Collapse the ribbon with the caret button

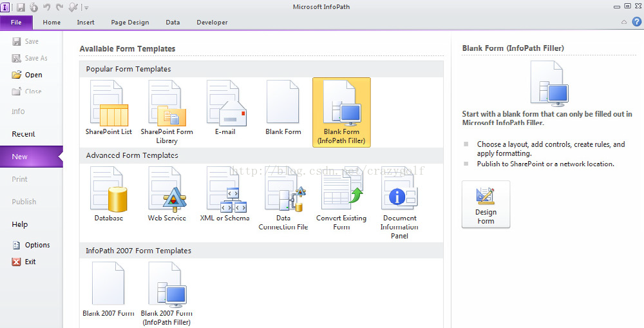(x=624, y=22)
